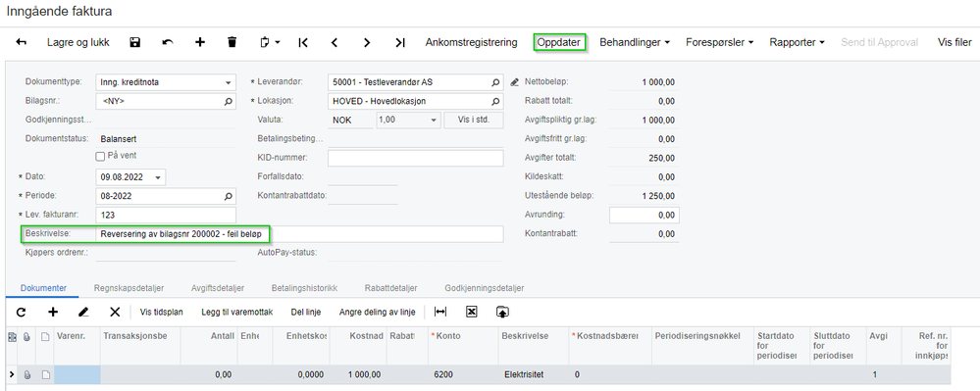Viewport: 980px width, 391px height.
Task: Expand the Dokumenttype dropdown
Action: [x=229, y=81]
